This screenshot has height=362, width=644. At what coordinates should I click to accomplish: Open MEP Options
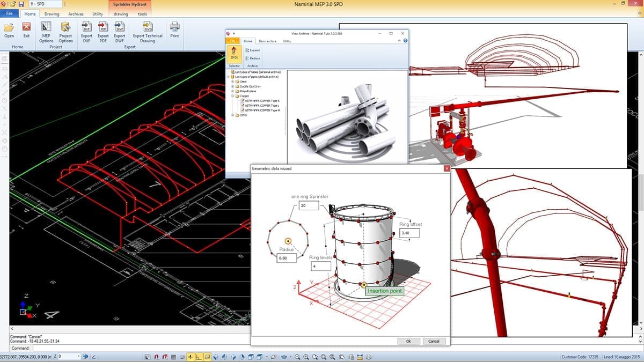pos(46,32)
